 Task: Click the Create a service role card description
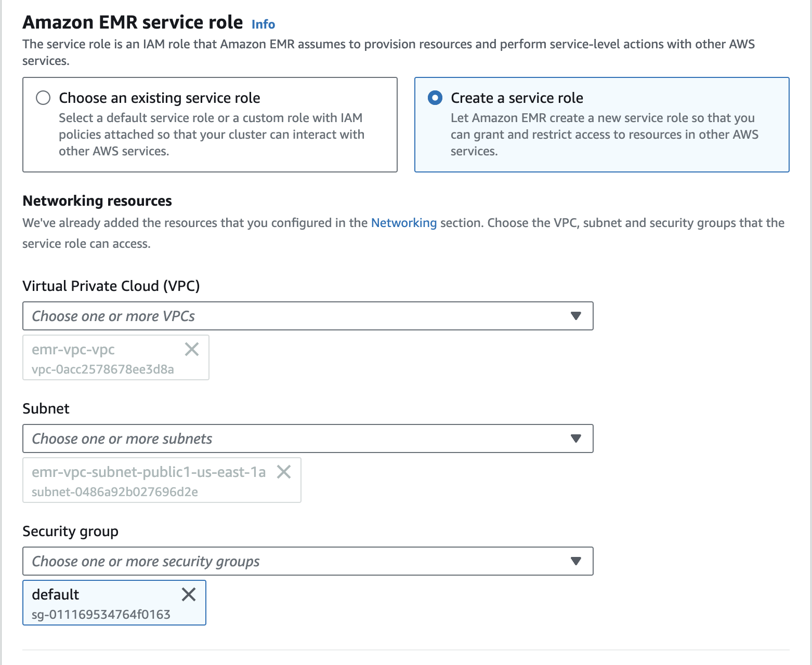coord(604,135)
